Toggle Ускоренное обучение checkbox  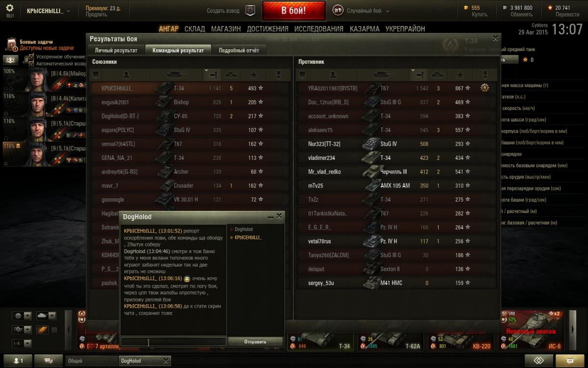[31, 57]
